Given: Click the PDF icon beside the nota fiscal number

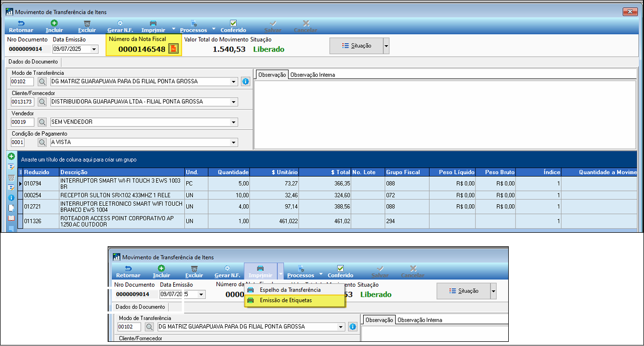Looking at the screenshot, I should click(x=174, y=49).
